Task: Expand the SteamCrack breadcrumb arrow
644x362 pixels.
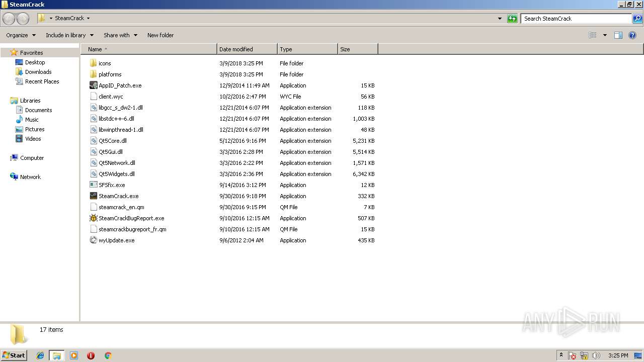Action: pos(88,19)
